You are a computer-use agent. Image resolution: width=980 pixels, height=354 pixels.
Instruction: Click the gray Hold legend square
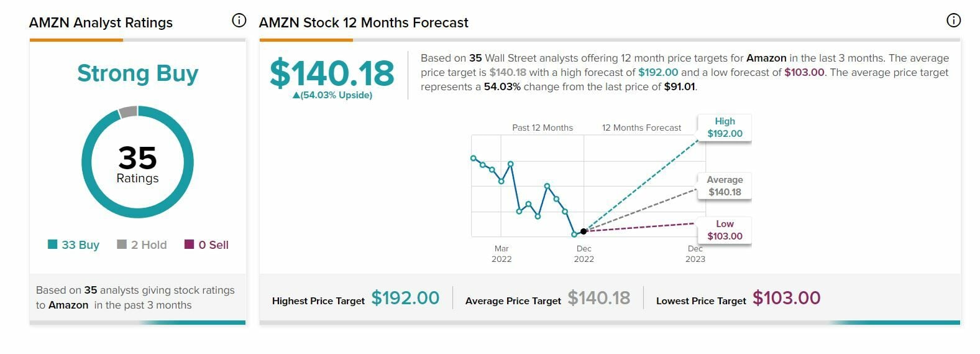(x=122, y=245)
